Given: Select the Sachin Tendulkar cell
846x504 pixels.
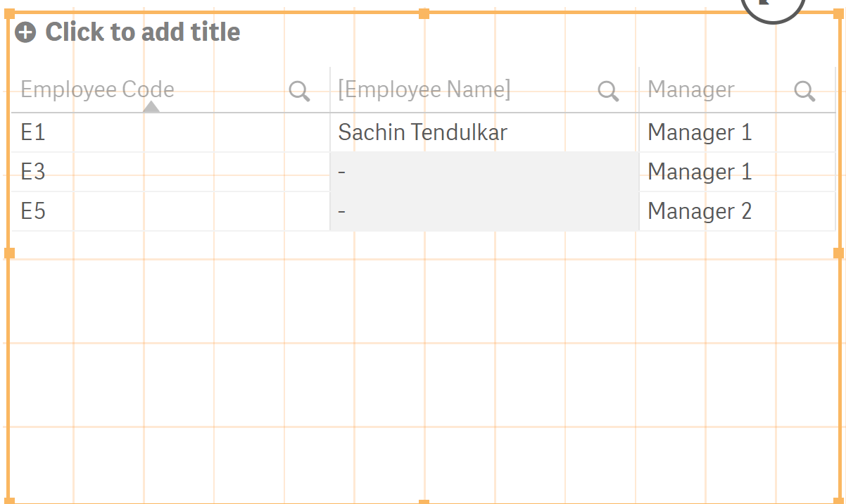Looking at the screenshot, I should pos(422,132).
